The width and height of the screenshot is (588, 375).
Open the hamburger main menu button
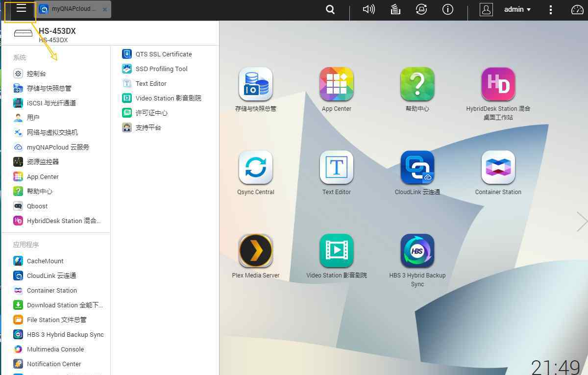[x=21, y=8]
